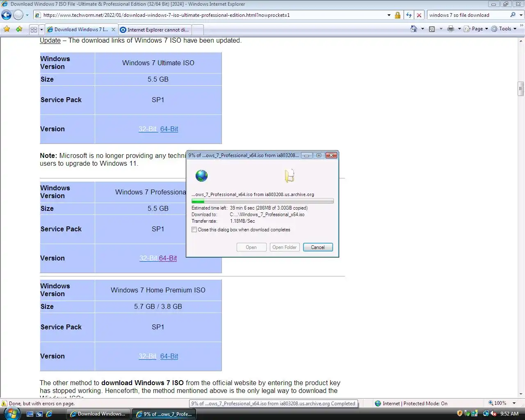The image size is (525, 420).
Task: Open the Tools menu
Action: pyautogui.click(x=504, y=29)
